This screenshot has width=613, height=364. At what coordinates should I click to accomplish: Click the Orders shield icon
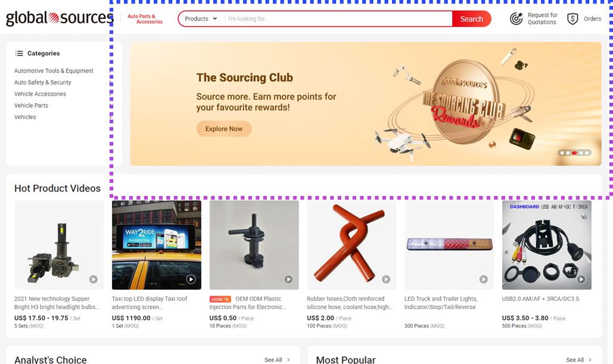tap(572, 18)
